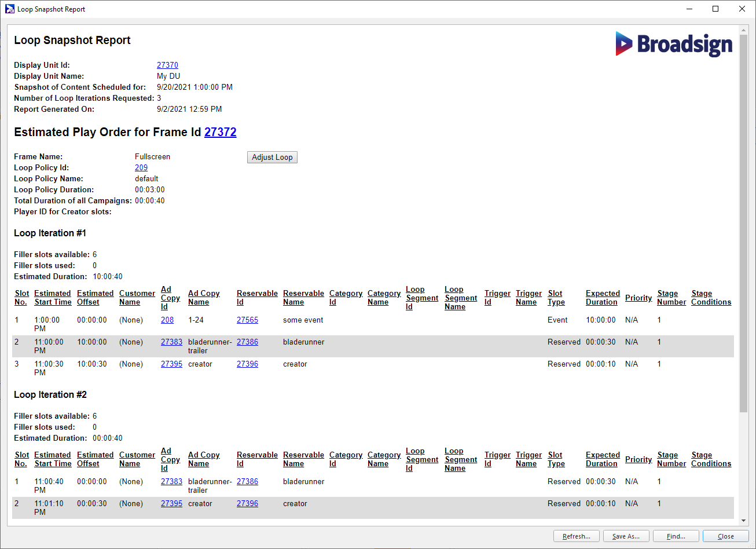Minimize the Loop Snapshot Report window

click(x=689, y=9)
